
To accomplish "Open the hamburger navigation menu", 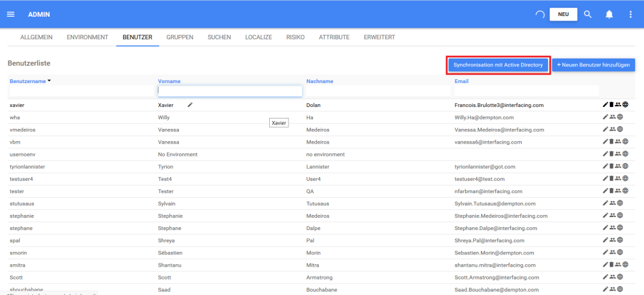I will (10, 14).
